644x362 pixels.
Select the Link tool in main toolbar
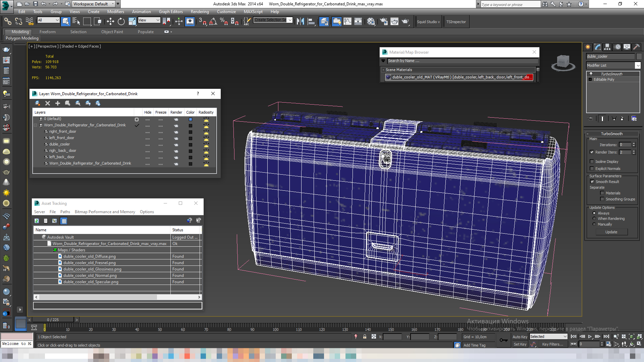click(x=8, y=21)
